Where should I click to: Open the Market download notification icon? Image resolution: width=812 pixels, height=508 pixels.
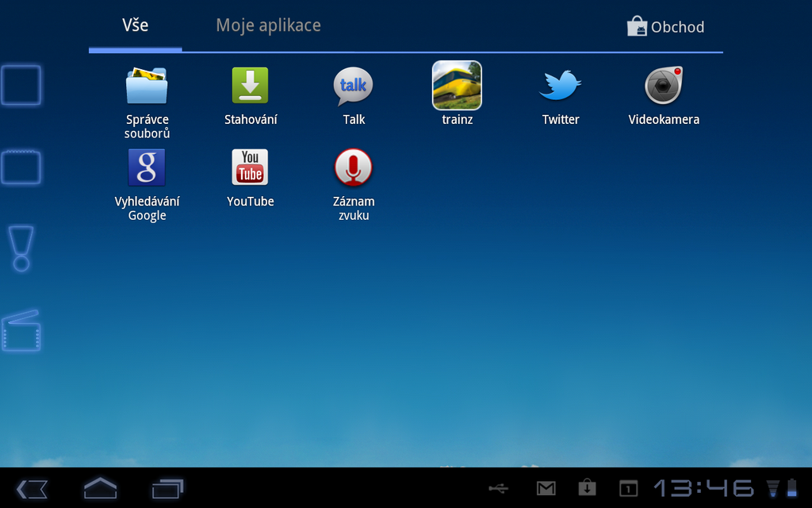coord(585,489)
